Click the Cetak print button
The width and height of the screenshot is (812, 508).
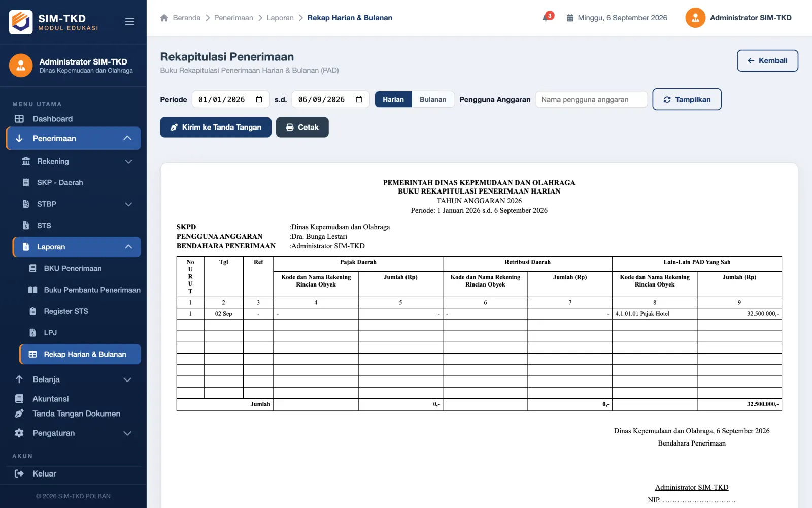coord(302,127)
